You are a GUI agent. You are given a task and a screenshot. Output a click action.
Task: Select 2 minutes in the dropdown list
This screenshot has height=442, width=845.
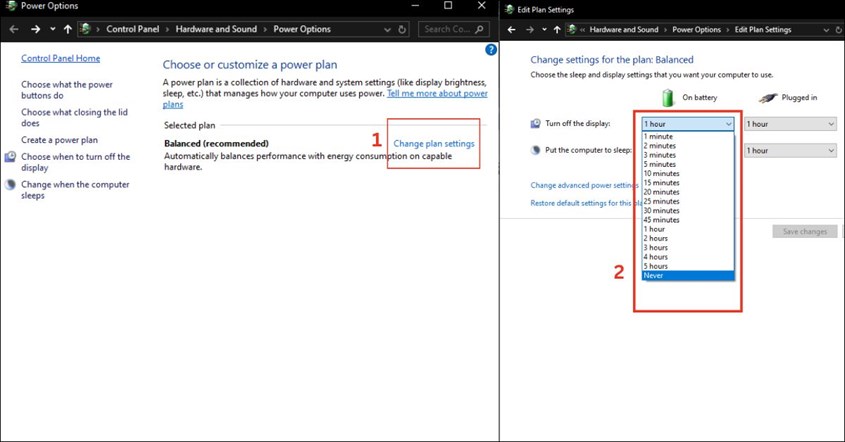tap(688, 146)
